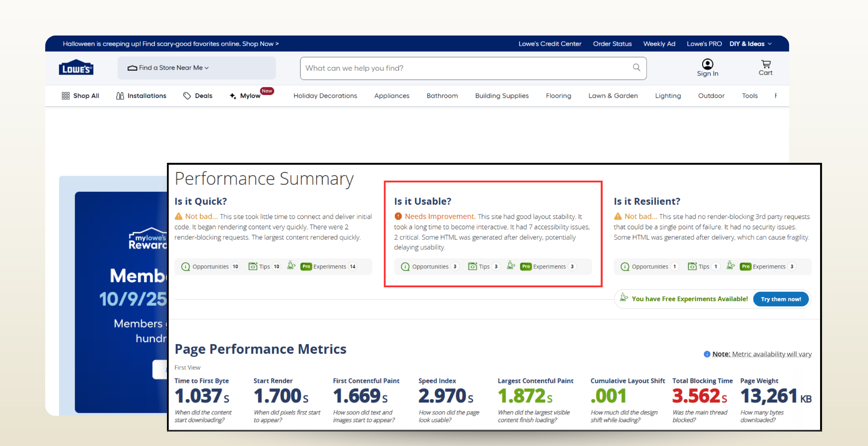Click the product search input field
The image size is (868, 446).
pos(465,68)
